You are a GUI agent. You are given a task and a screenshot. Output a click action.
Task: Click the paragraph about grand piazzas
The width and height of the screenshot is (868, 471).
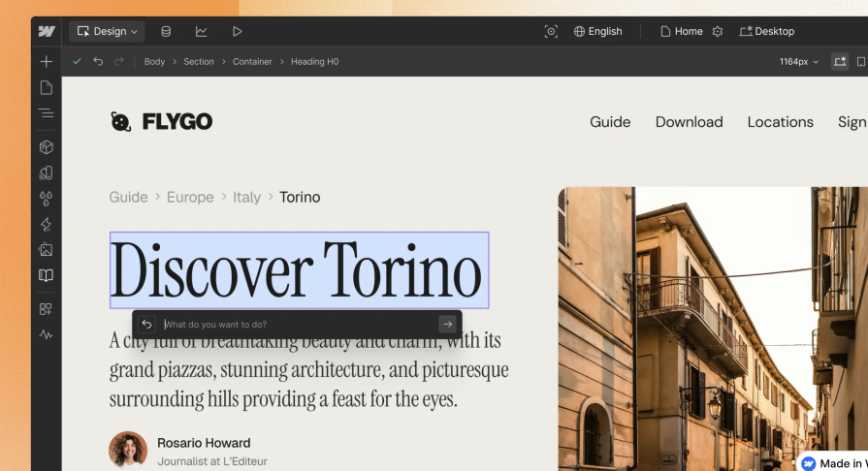[309, 369]
